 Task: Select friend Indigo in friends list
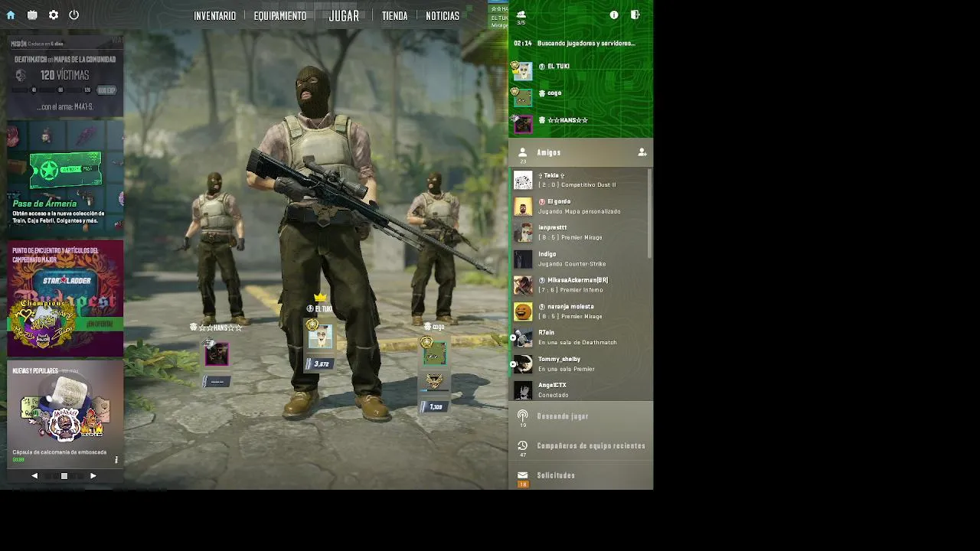click(580, 259)
